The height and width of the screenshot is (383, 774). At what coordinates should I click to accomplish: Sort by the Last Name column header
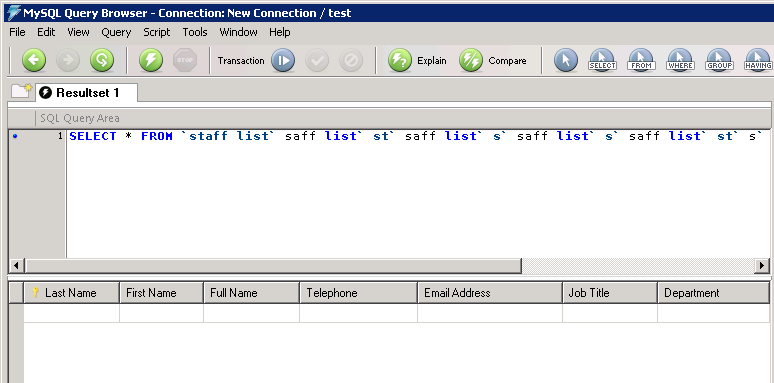pyautogui.click(x=71, y=293)
